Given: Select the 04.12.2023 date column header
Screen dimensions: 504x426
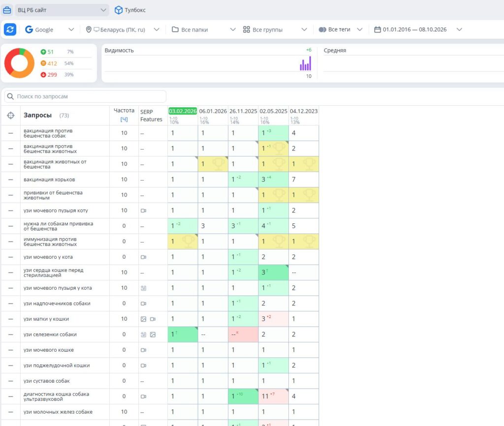Looking at the screenshot, I should [x=303, y=111].
